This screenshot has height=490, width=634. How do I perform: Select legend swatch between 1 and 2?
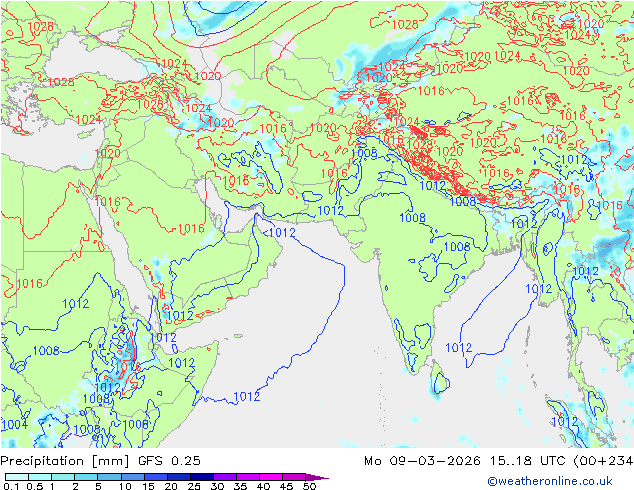(63, 477)
